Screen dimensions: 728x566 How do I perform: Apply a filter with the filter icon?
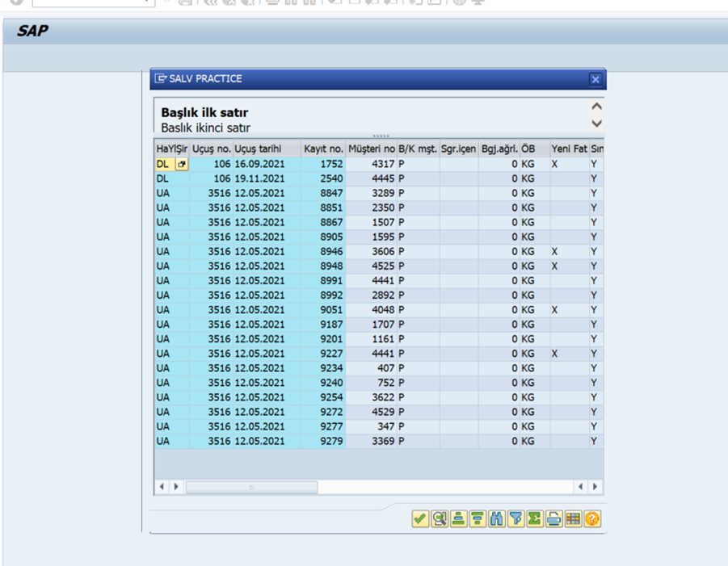515,518
